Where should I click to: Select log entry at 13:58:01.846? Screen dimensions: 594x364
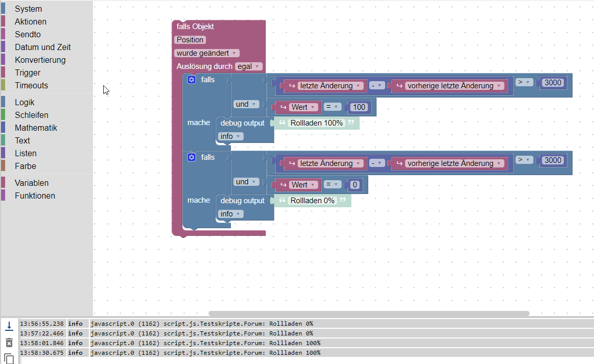point(306,343)
